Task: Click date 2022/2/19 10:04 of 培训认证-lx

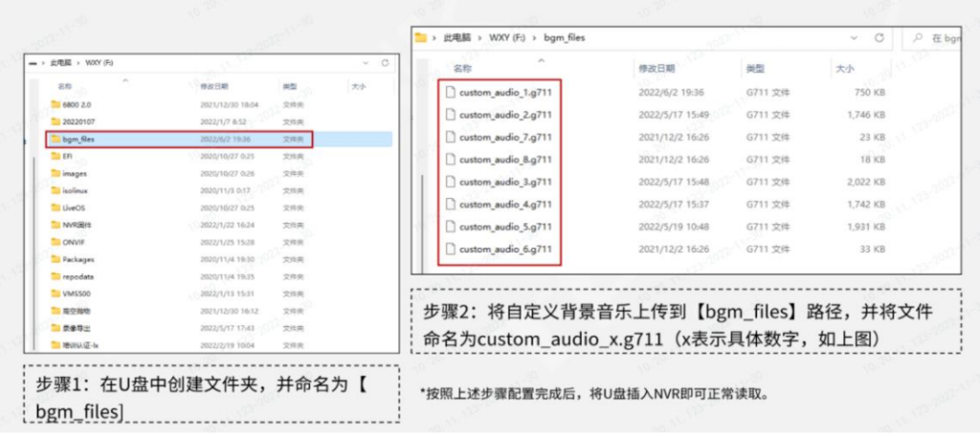Action: point(227,345)
